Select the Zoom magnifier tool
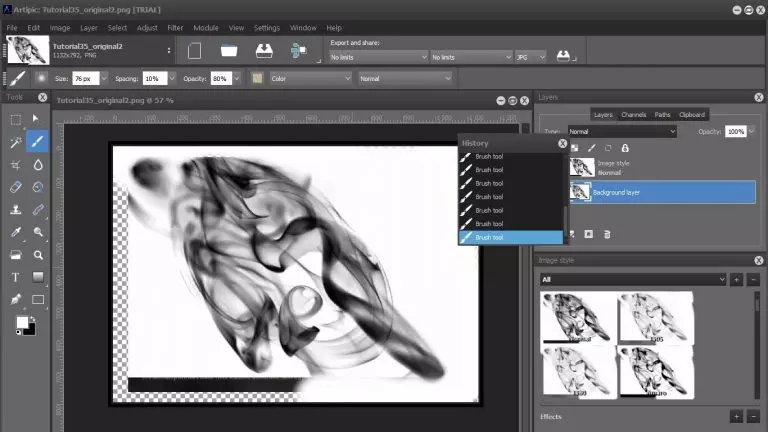768x432 pixels. (38, 255)
